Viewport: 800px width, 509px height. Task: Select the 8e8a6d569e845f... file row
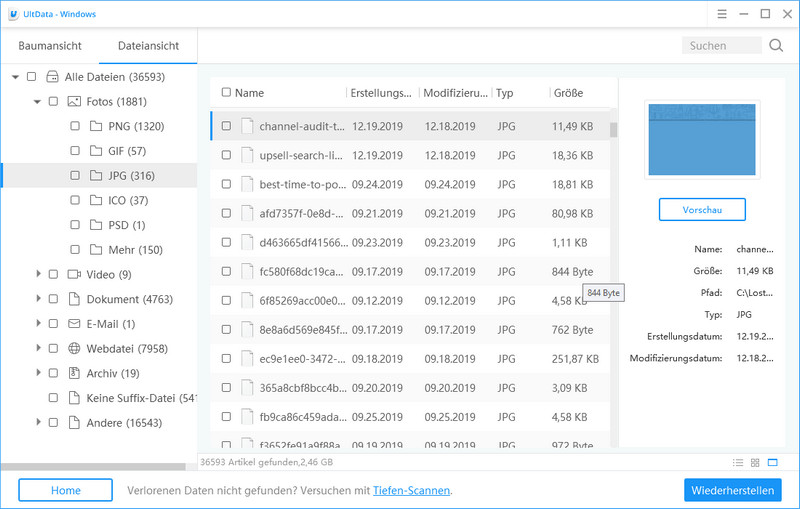click(x=410, y=329)
